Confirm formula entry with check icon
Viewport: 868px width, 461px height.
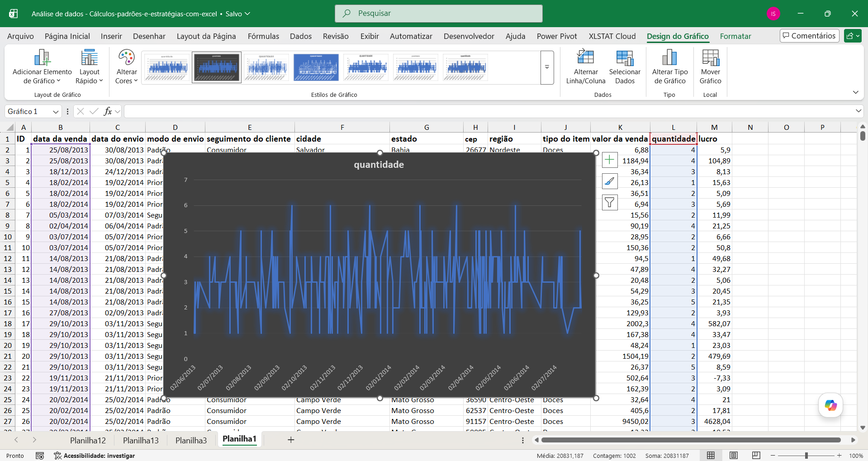click(94, 111)
